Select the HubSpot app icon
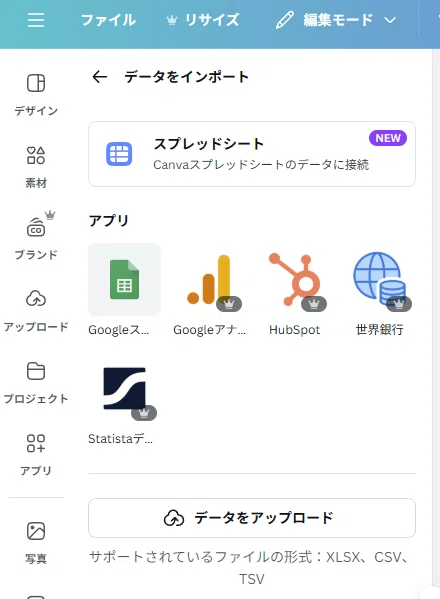Viewport: 440px width, 599px height. click(294, 279)
